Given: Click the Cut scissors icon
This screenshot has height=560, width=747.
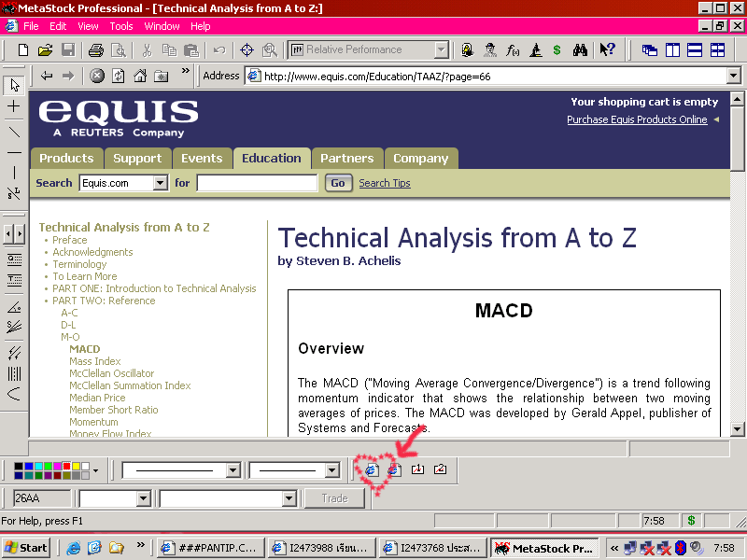Looking at the screenshot, I should tap(147, 50).
